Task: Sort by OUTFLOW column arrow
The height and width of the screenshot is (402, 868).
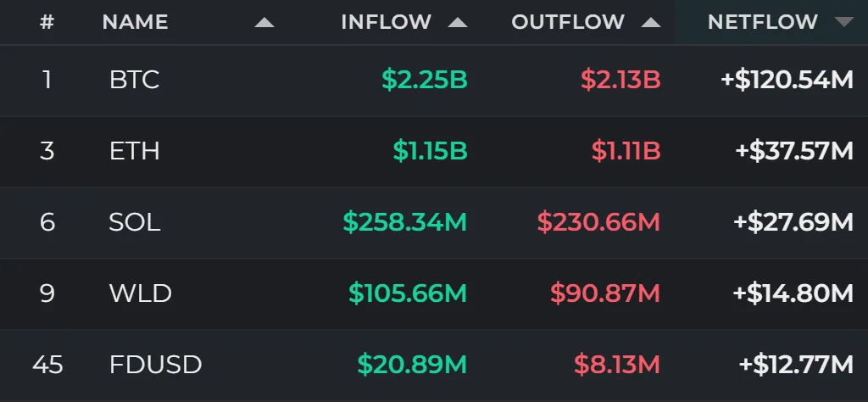Action: tap(650, 22)
